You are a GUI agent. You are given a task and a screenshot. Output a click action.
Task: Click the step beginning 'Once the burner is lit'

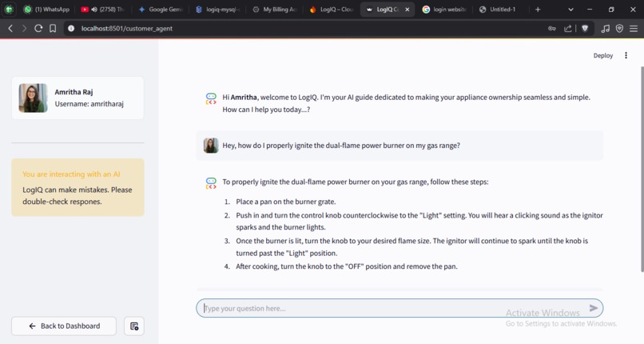pos(412,246)
